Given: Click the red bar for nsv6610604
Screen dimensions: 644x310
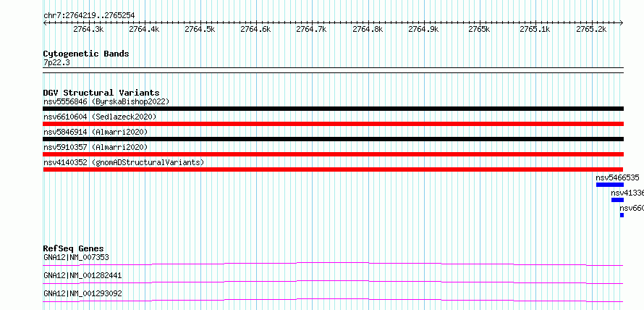Looking at the screenshot, I should [334, 124].
